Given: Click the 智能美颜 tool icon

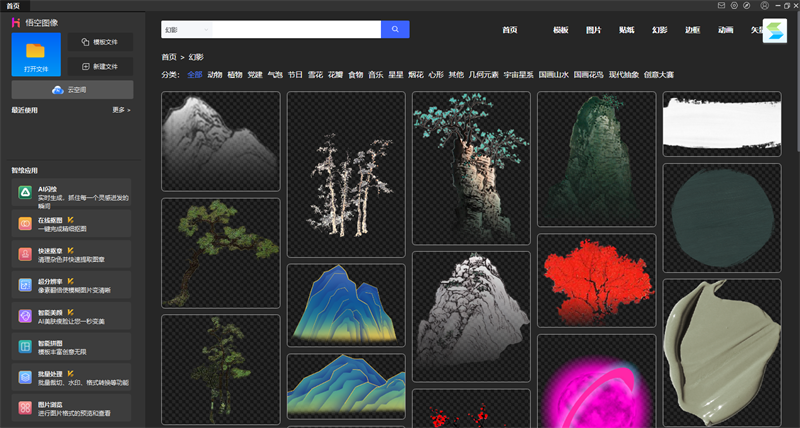Looking at the screenshot, I should pos(24,316).
